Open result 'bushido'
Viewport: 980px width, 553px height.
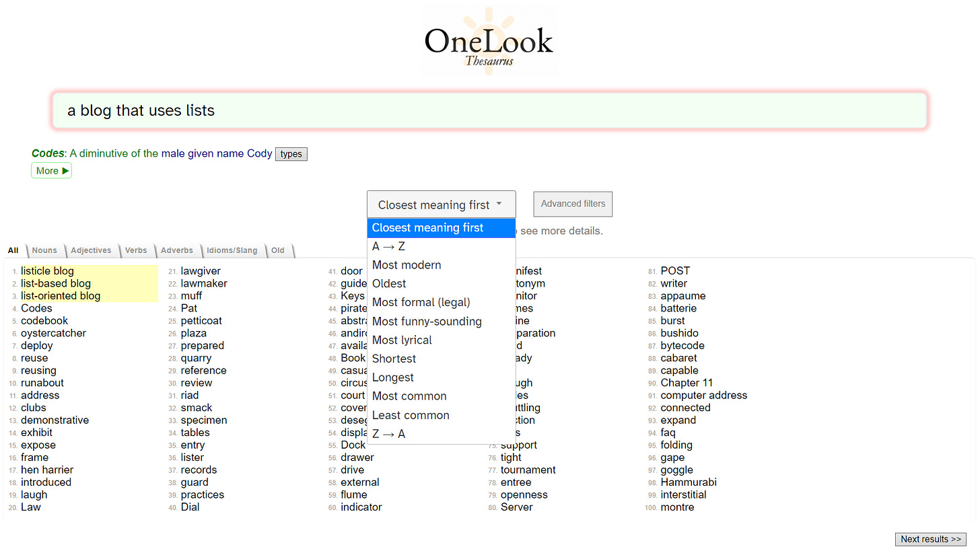[680, 333]
